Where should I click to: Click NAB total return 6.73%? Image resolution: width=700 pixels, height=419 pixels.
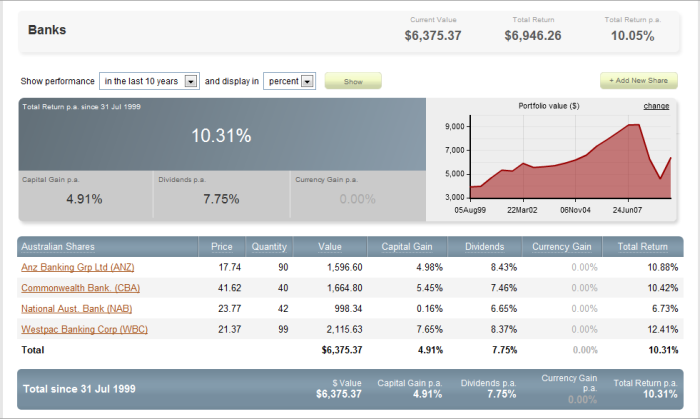665,309
